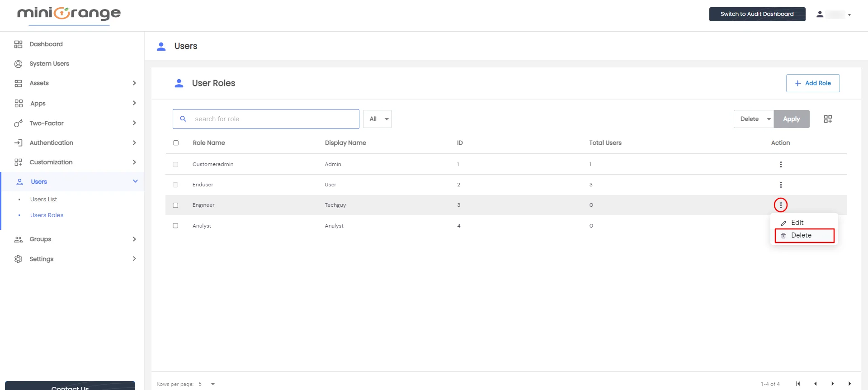
Task: Open the Delete bulk action dropdown
Action: 754,119
